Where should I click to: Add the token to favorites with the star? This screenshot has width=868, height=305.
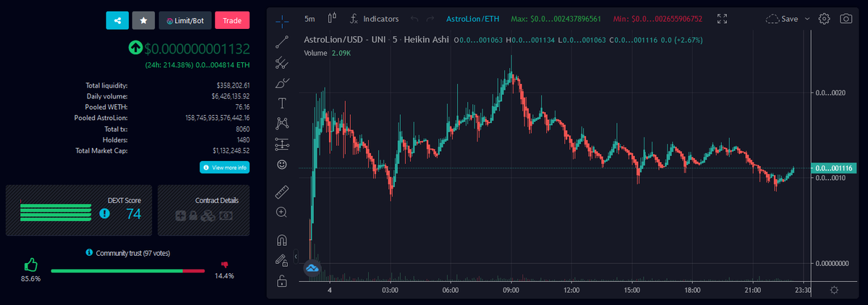(x=143, y=21)
